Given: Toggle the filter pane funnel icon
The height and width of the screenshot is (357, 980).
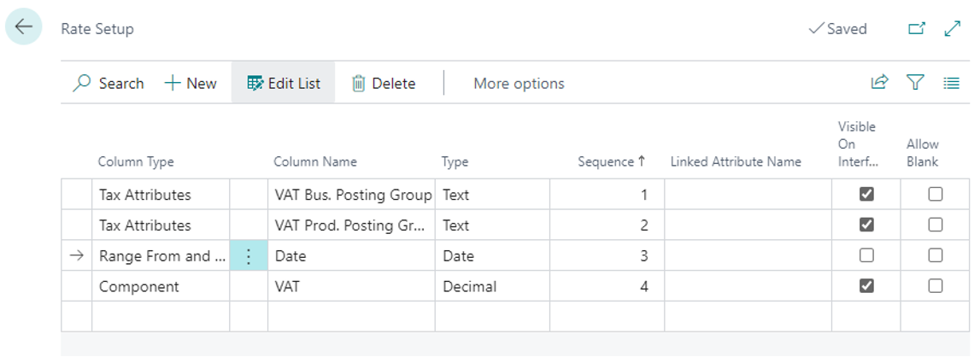Looking at the screenshot, I should pos(916,82).
